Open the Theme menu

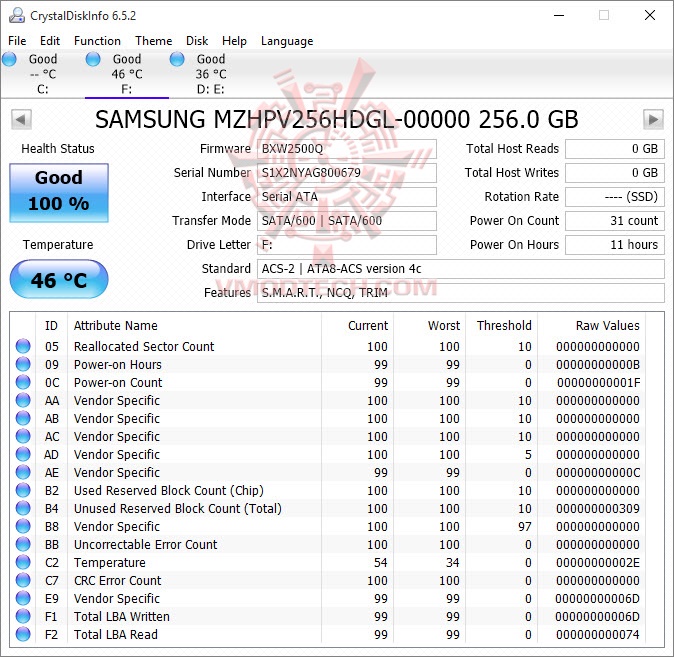(153, 41)
